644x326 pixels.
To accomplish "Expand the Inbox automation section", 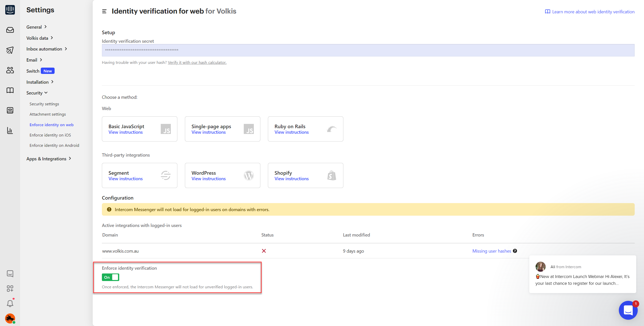I will (x=47, y=49).
